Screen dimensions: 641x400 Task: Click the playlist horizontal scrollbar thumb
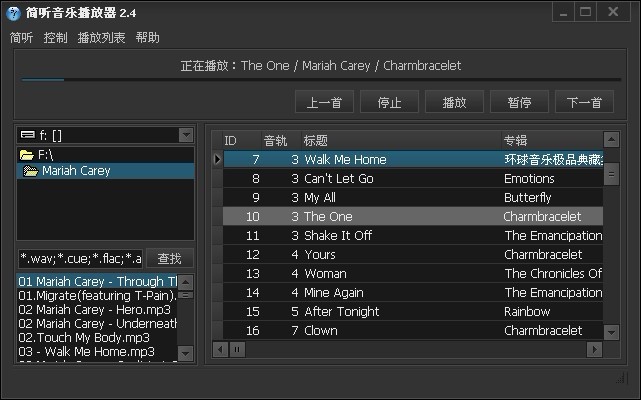[x=237, y=349]
